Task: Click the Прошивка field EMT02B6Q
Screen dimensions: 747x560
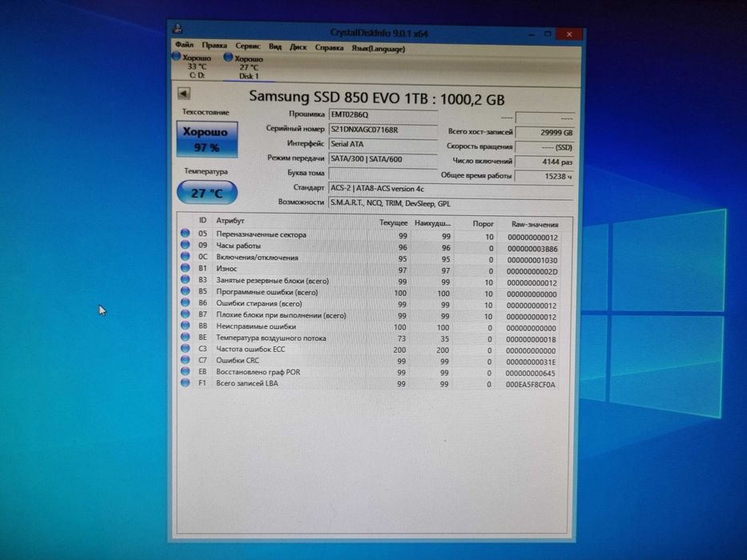Action: click(383, 114)
